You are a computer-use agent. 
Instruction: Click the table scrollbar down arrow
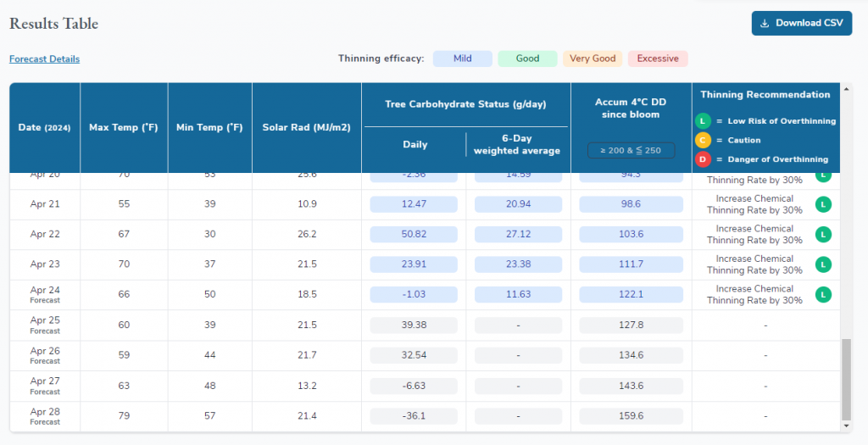click(845, 426)
